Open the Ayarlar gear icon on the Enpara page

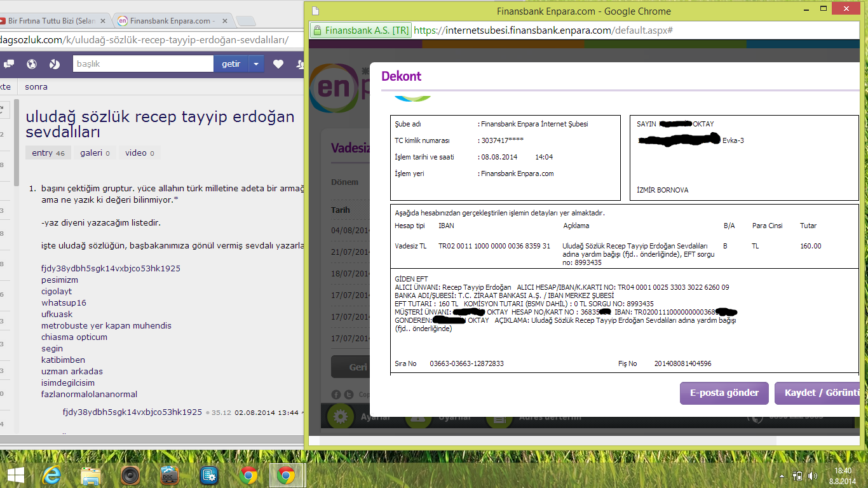[x=341, y=417]
